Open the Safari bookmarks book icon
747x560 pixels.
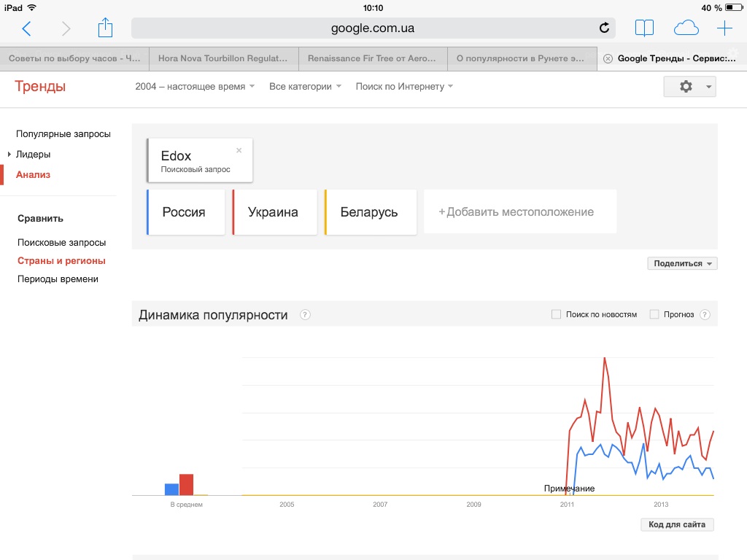[644, 28]
